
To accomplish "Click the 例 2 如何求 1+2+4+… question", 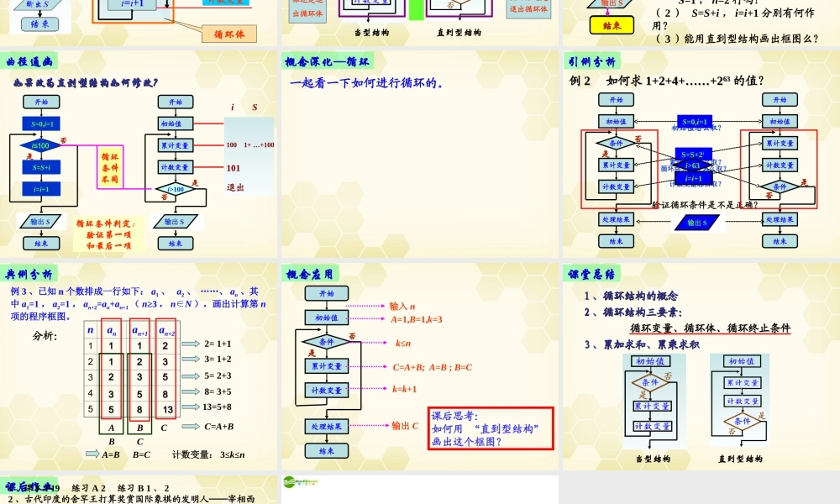I will pos(666,81).
